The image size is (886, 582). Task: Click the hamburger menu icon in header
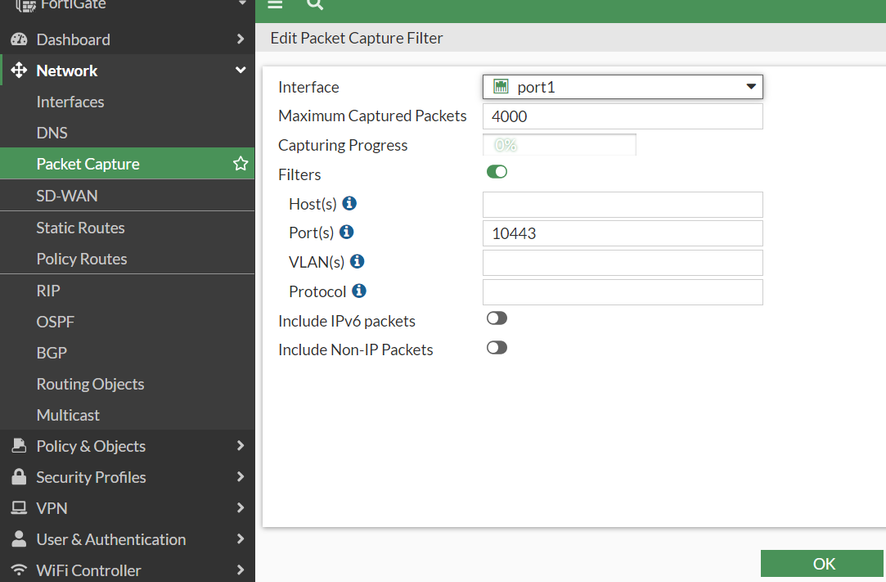point(275,5)
